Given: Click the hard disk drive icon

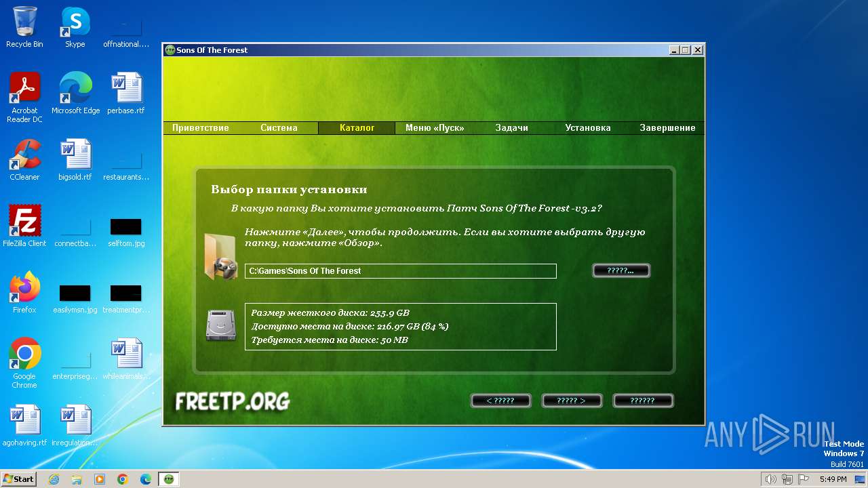Looking at the screenshot, I should point(220,326).
